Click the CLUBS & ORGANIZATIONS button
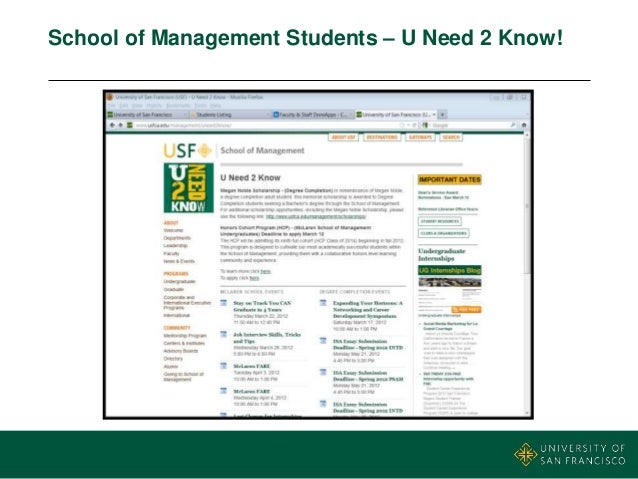 point(444,233)
